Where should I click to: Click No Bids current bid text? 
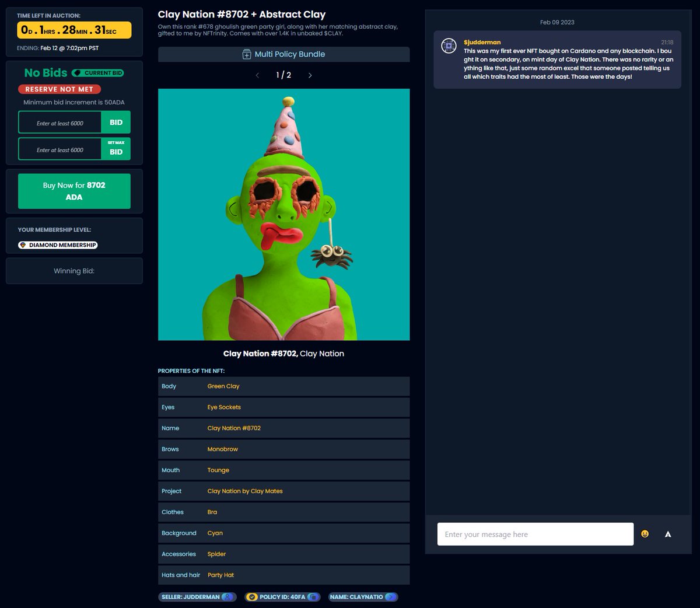click(x=45, y=73)
